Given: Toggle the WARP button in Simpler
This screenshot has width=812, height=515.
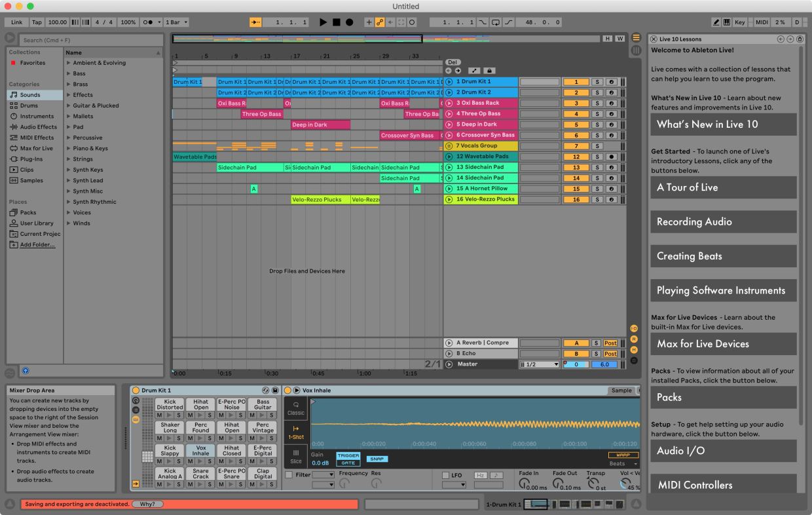Looking at the screenshot, I should [x=623, y=455].
